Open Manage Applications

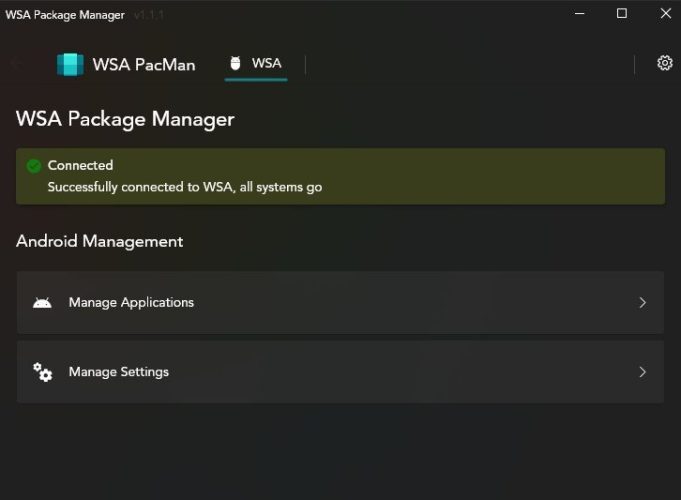340,303
